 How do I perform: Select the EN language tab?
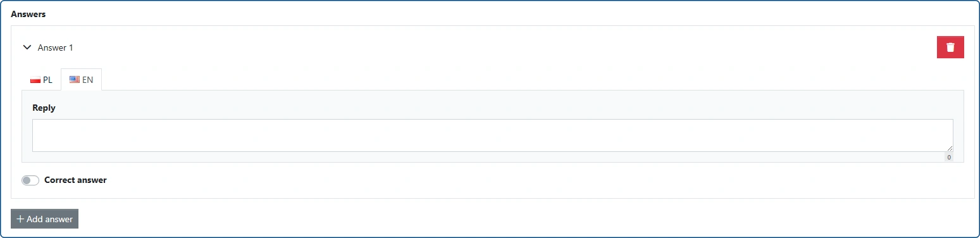[81, 80]
